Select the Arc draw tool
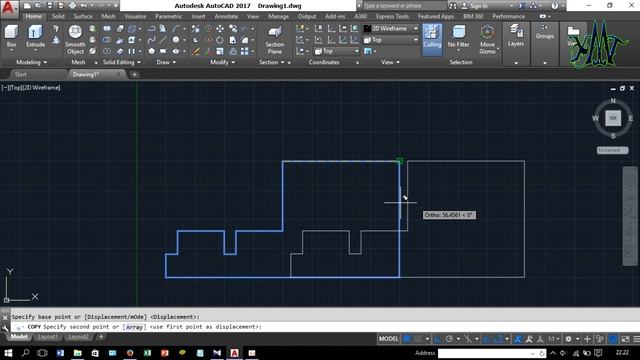Viewport: 640px width, 360px height. (176, 29)
